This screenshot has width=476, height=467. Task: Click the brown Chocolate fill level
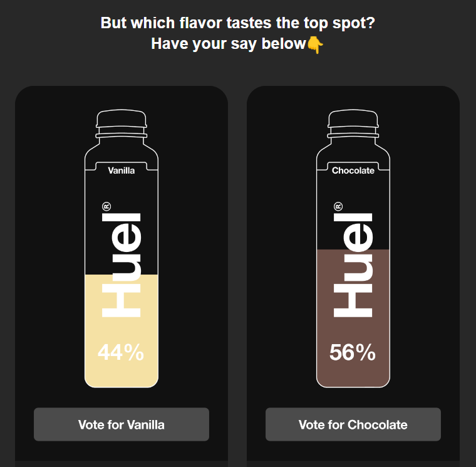coord(353,318)
